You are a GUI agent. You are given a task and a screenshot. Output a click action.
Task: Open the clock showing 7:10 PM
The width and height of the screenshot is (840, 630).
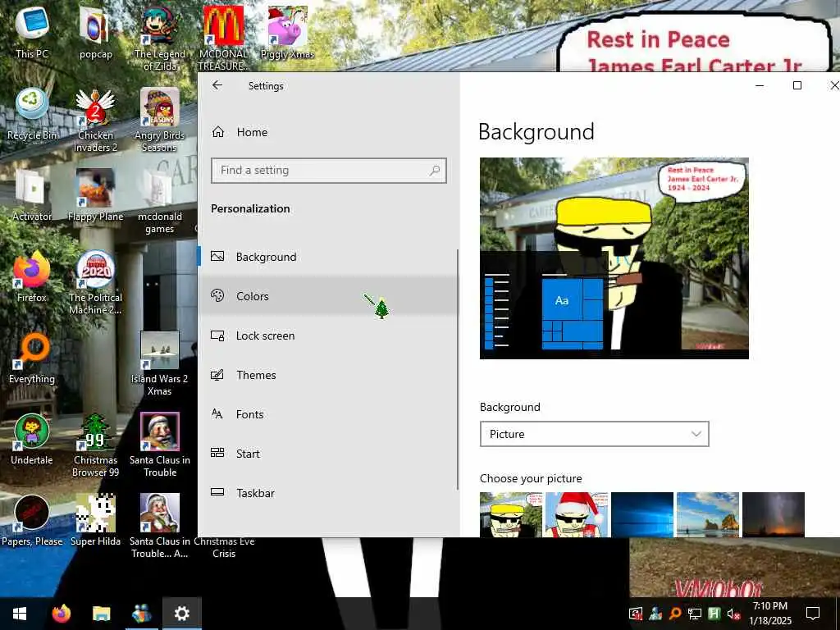click(x=769, y=614)
